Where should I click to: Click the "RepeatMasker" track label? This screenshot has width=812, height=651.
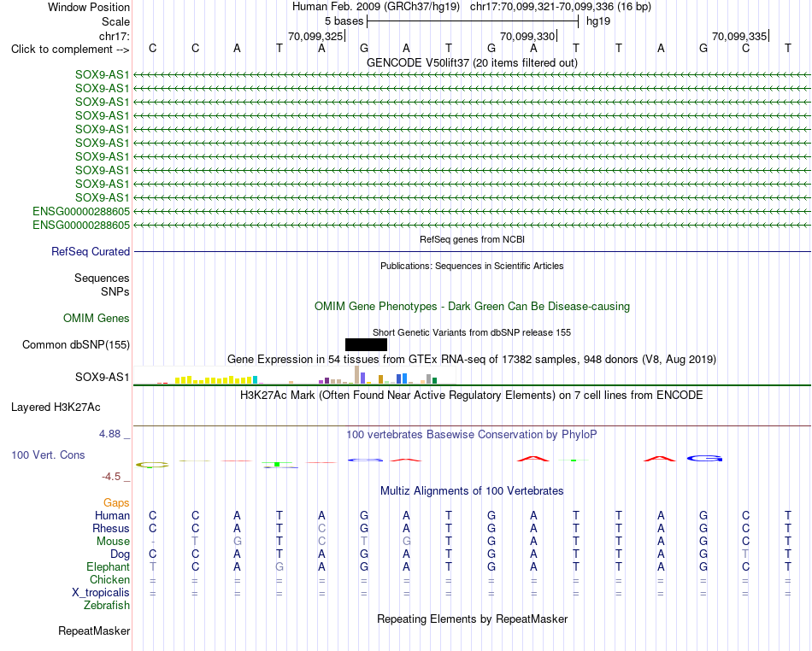(x=94, y=630)
